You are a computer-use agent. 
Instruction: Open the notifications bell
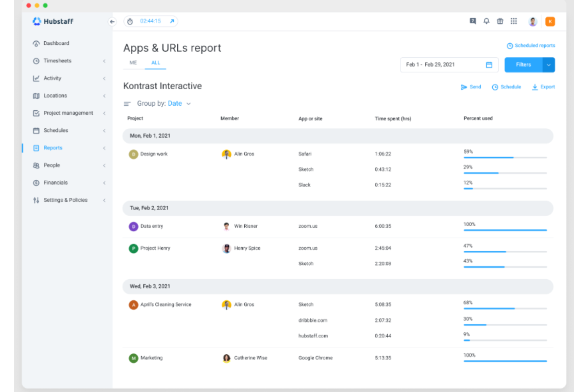pos(486,21)
